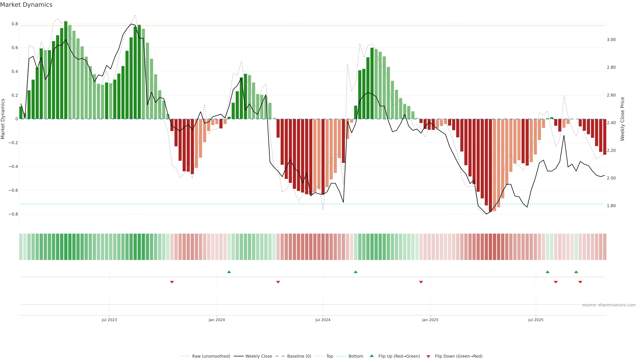
Task: Toggle the Weekly Close legend entry
Action: click(x=258, y=356)
